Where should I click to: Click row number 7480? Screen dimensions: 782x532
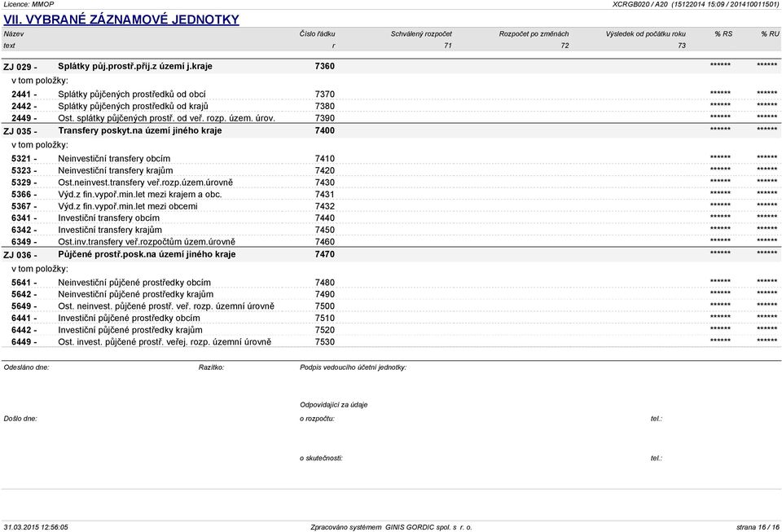[x=325, y=283]
